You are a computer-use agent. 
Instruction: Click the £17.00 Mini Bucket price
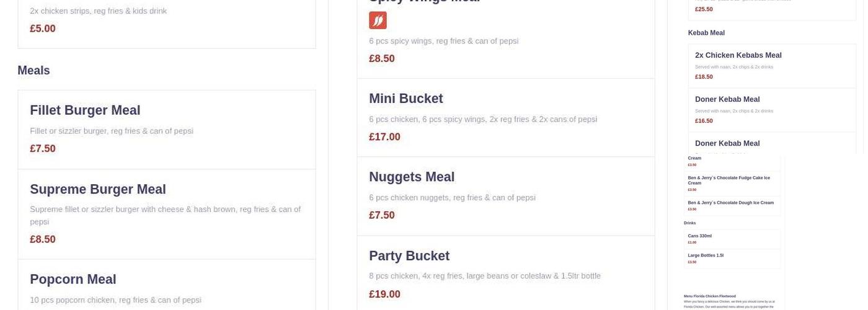click(384, 137)
